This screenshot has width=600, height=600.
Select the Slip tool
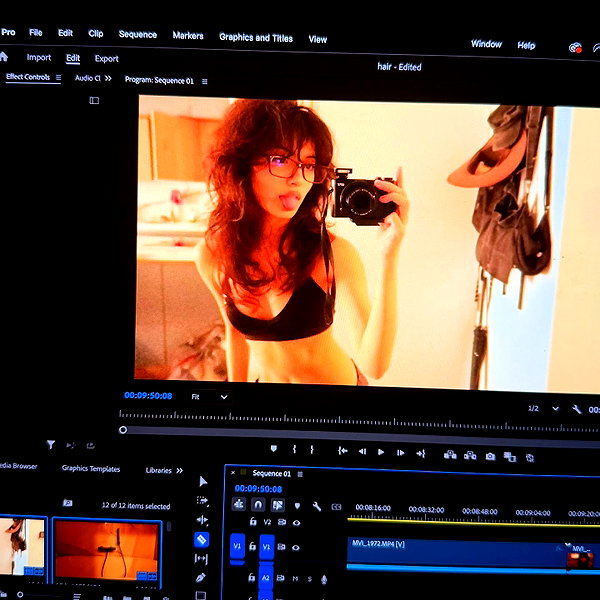coord(201,559)
